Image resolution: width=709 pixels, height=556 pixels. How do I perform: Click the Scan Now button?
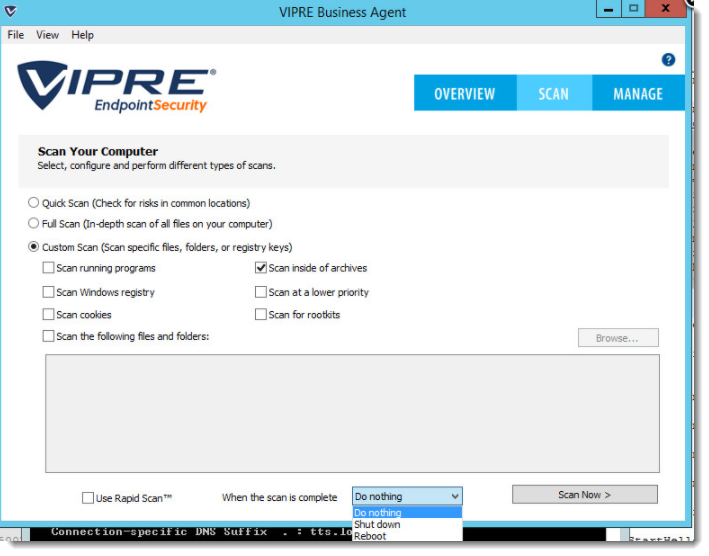[x=585, y=495]
